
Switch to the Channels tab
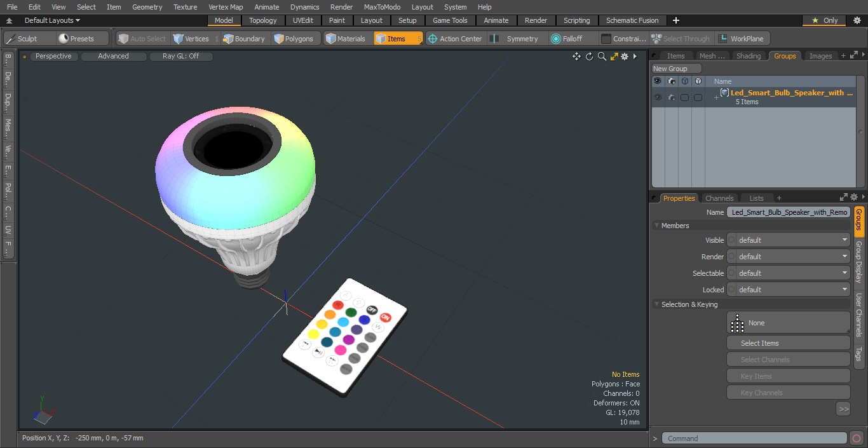tap(719, 198)
